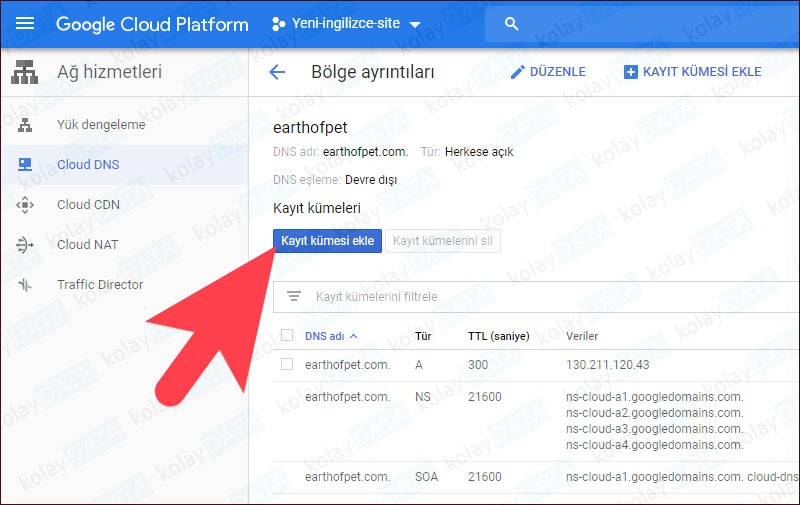
Task: Click the earthofpet zone title
Action: pyautogui.click(x=310, y=128)
